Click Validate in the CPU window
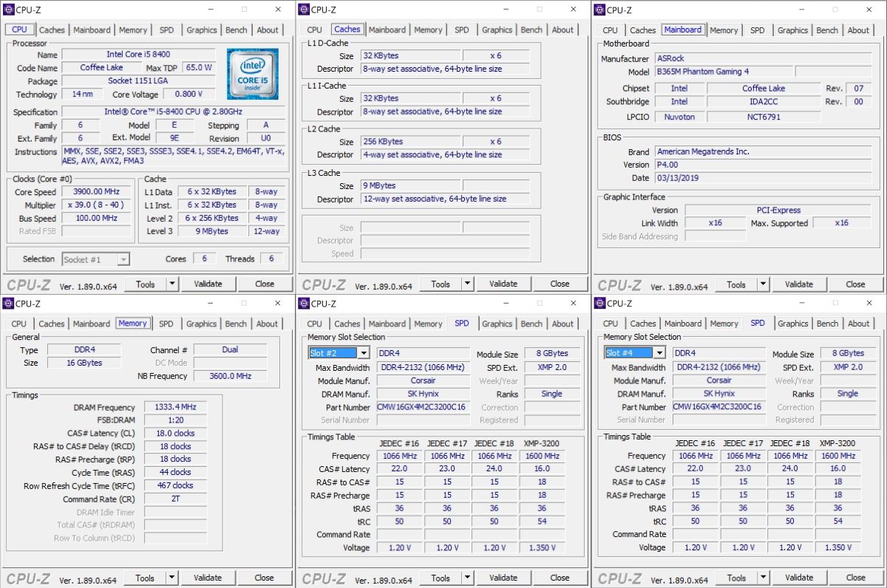 coord(208,284)
